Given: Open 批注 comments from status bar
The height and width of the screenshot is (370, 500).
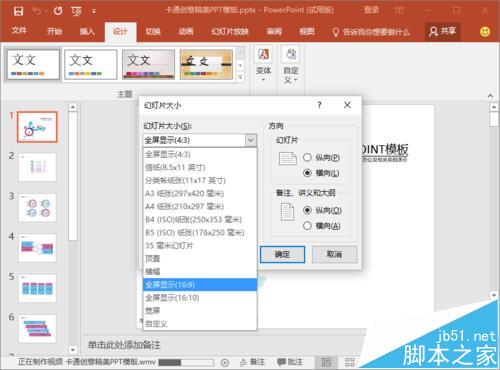Looking at the screenshot, I should (x=290, y=362).
